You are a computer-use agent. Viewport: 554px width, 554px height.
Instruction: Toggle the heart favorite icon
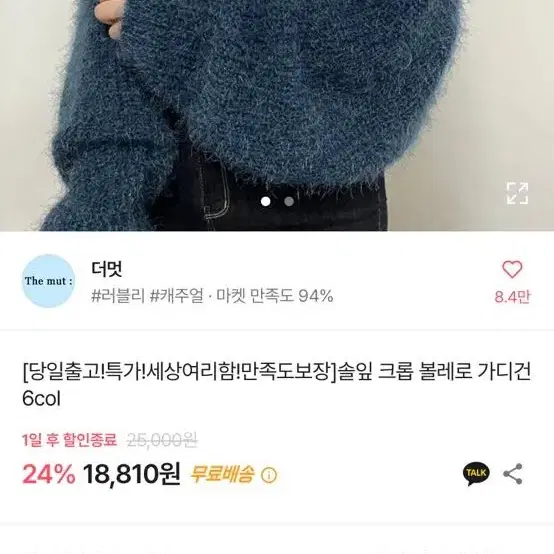512,270
